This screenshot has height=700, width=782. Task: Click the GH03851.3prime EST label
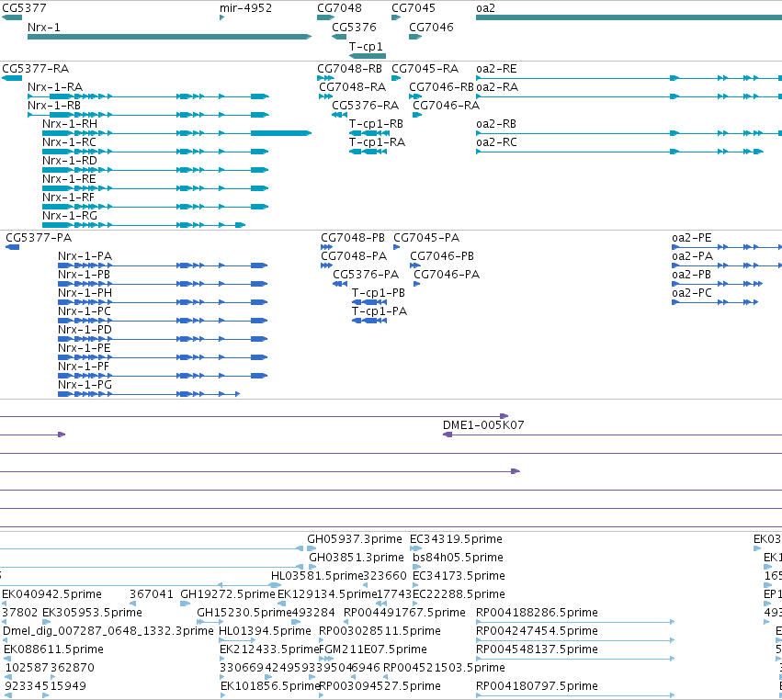(357, 558)
